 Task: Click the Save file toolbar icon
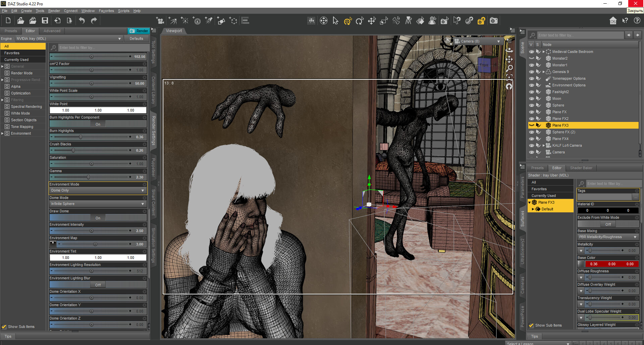click(45, 20)
